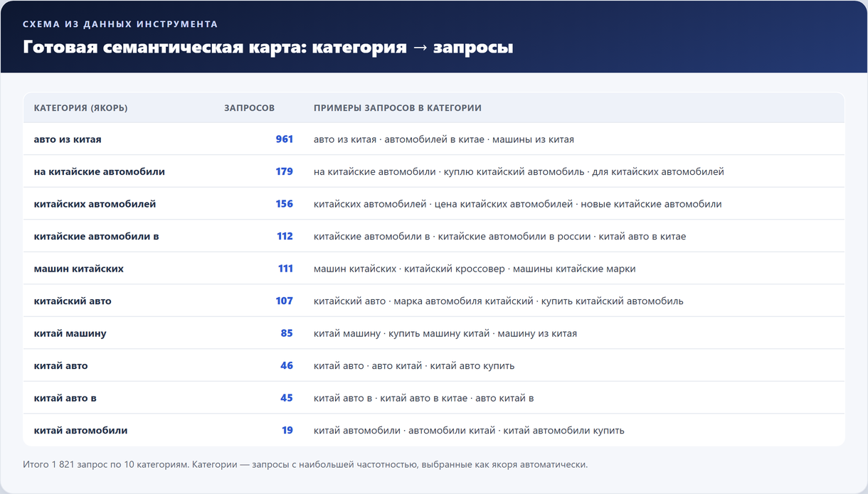Select the category cell "на китайские автомобили"
The width and height of the screenshot is (868, 494).
(100, 171)
